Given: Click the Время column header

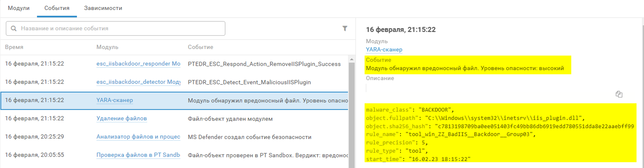Looking at the screenshot, I should [x=14, y=47].
